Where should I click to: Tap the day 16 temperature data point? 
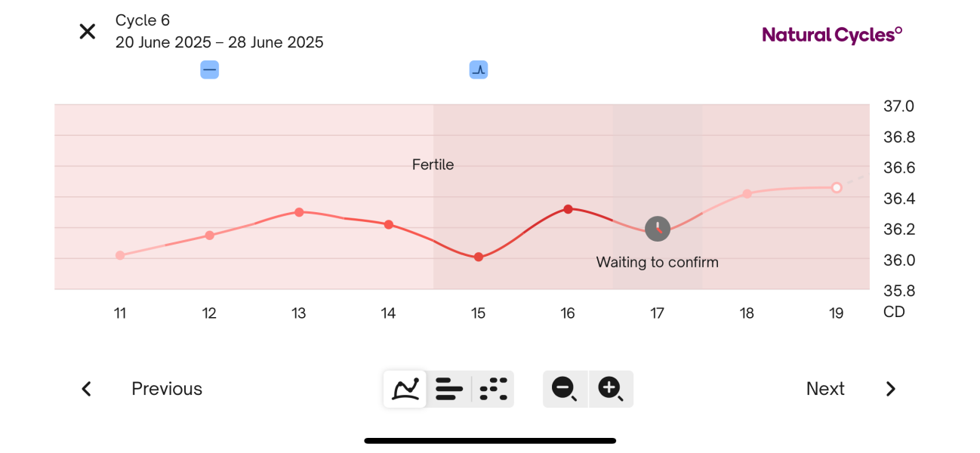(x=568, y=209)
